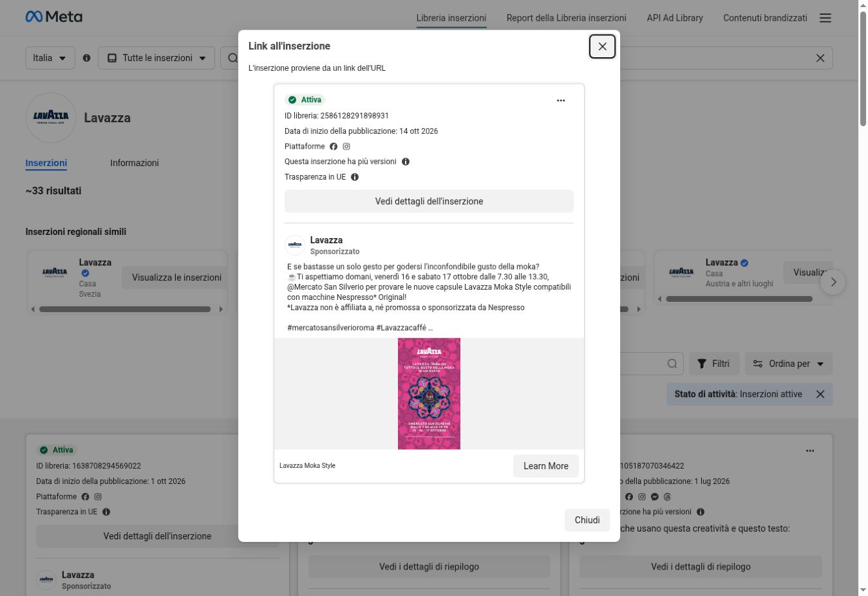Show next regional ads with the right chevron
868x596 pixels.
click(x=833, y=282)
